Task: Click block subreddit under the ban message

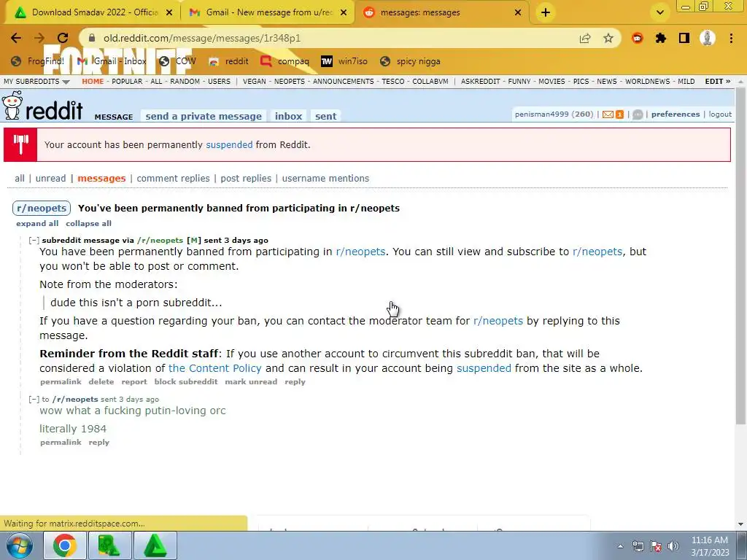Action: (186, 382)
